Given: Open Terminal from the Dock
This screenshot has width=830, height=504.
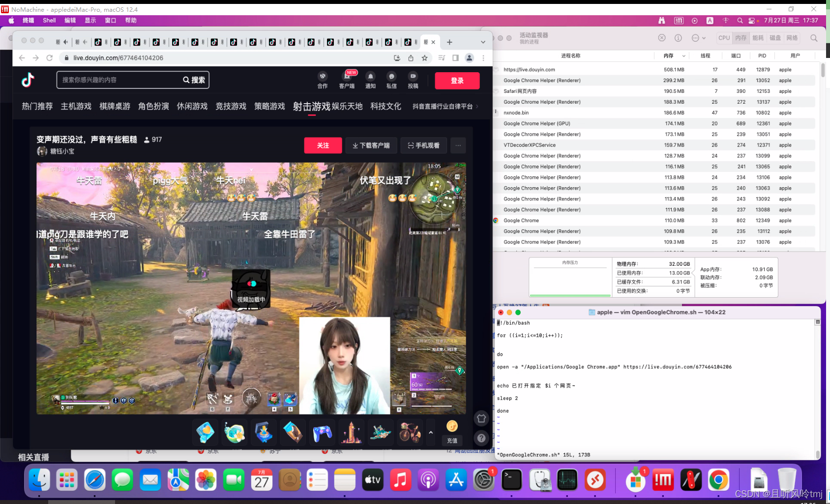Looking at the screenshot, I should [511, 480].
